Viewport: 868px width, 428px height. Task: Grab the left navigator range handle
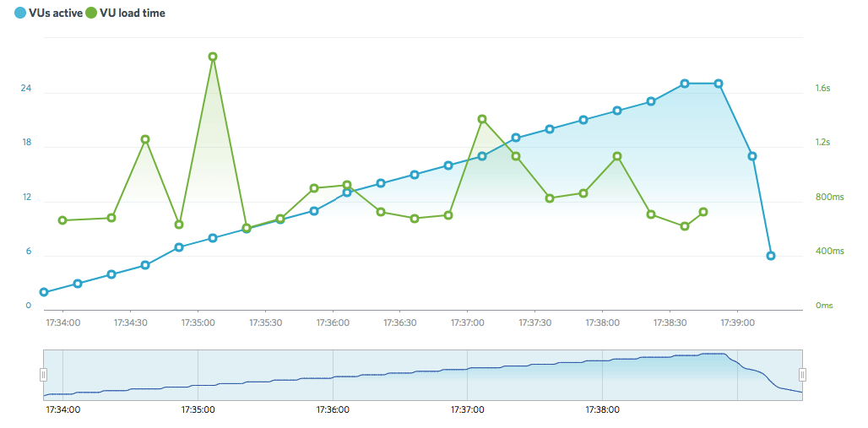point(44,375)
